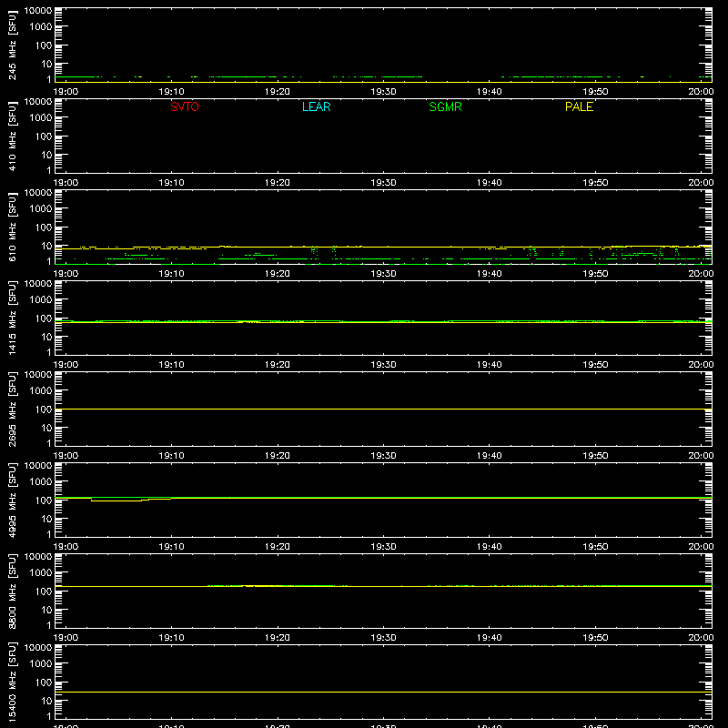Click the 10 tick label of 15400 MHz panel
Image resolution: width=728 pixels, height=728 pixels.
[46, 701]
